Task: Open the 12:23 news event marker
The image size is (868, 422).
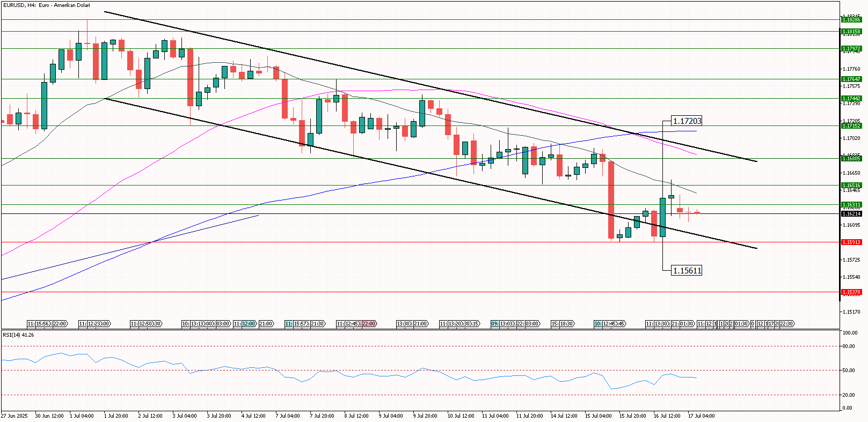Action: point(94,324)
